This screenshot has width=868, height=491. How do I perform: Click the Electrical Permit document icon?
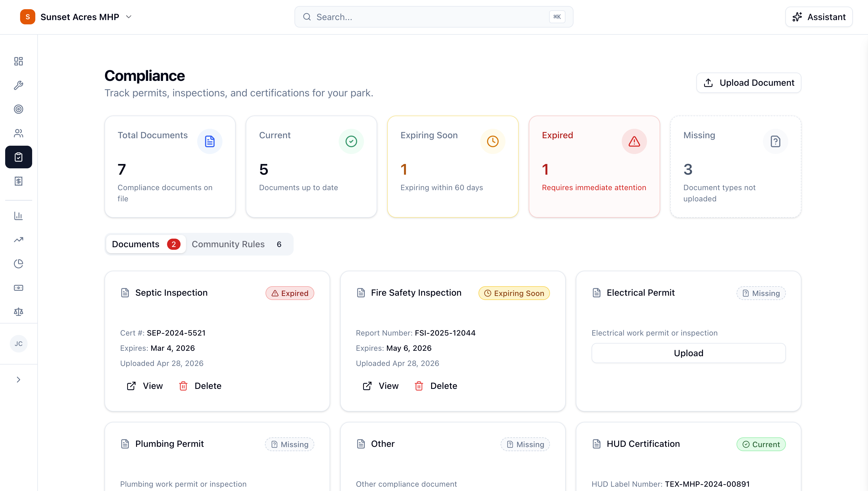tap(596, 293)
